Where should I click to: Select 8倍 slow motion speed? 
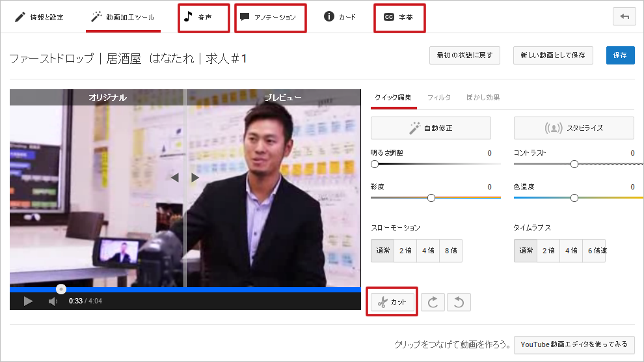coord(451,251)
